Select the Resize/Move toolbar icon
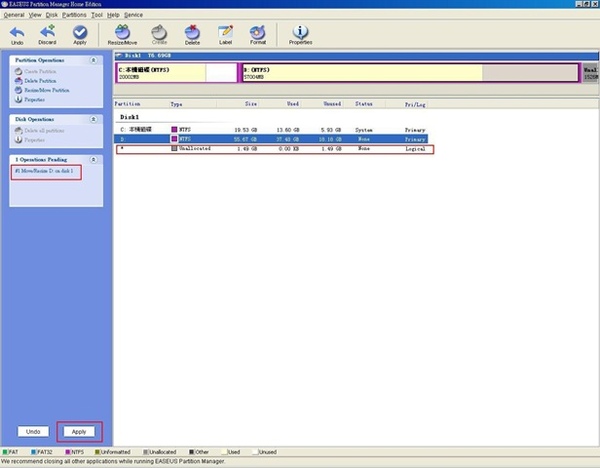This screenshot has width=600, height=468. click(x=122, y=35)
